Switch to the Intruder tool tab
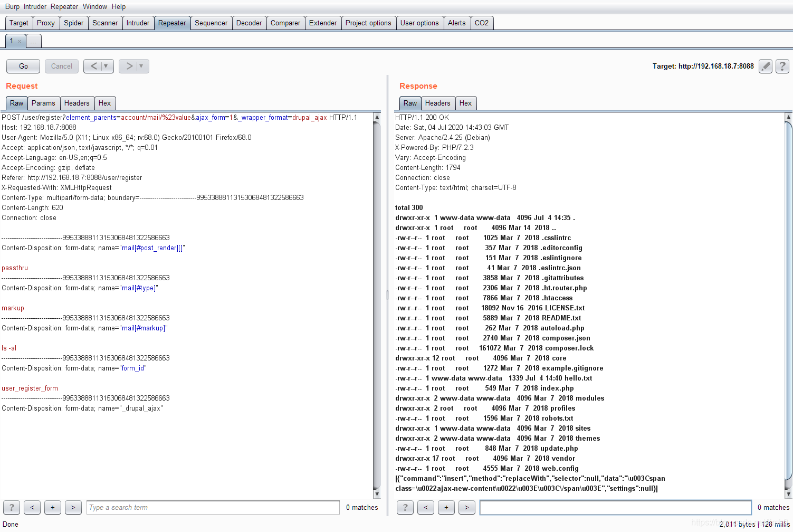Screen dimensions: 793x532 (138, 23)
